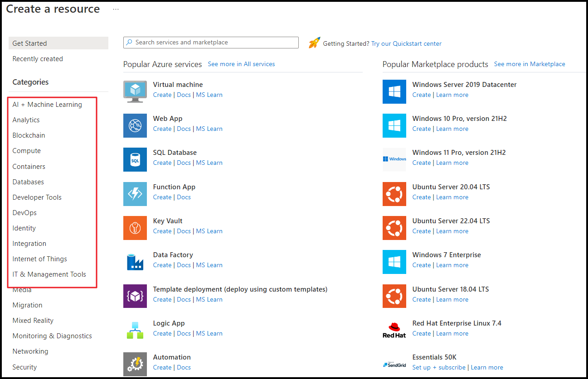Viewport: 588px width, 379px height.
Task: Click the Windows 10 Pro icon
Action: click(x=394, y=125)
